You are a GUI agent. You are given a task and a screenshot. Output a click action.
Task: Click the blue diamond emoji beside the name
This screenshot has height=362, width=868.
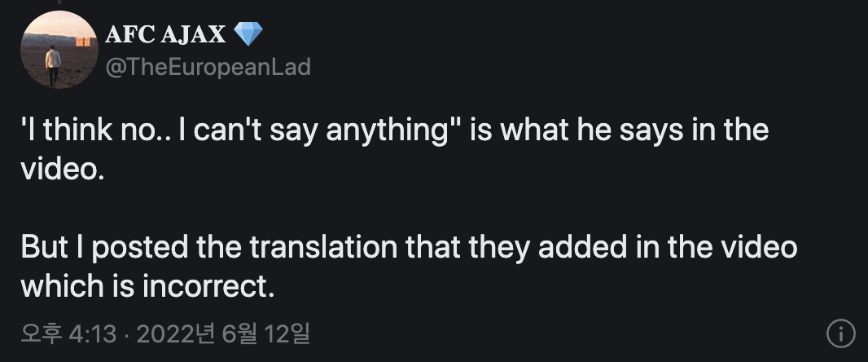point(248,34)
